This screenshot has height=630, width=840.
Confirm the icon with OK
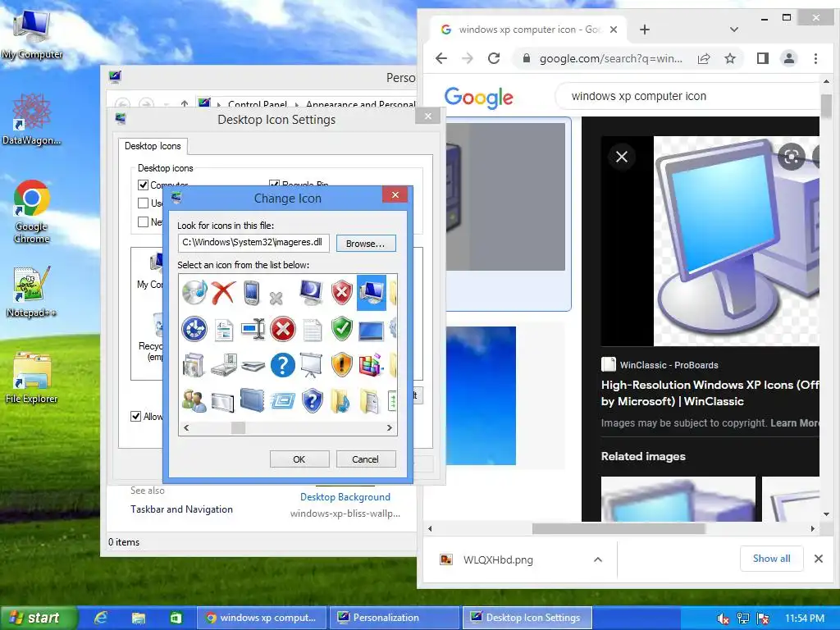point(299,459)
